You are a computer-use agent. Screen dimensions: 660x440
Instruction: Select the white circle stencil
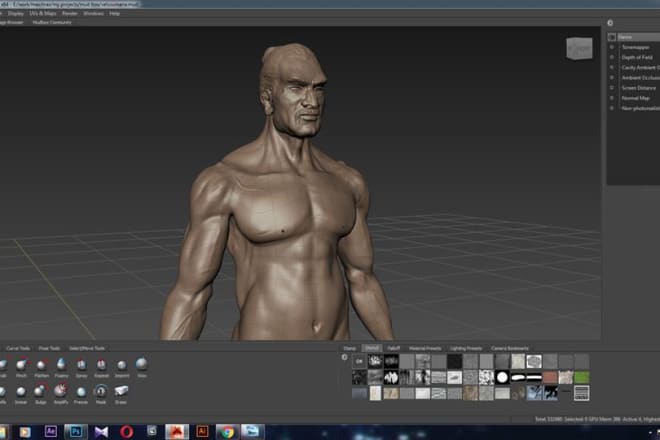click(x=502, y=377)
